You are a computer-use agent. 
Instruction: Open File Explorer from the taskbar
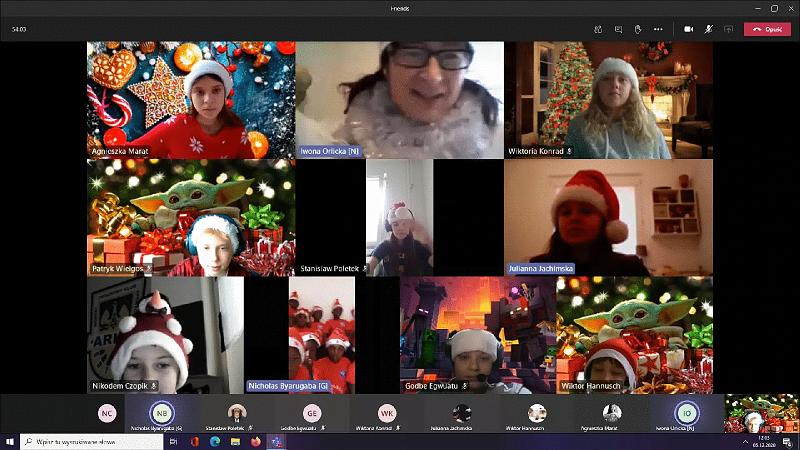(x=234, y=441)
